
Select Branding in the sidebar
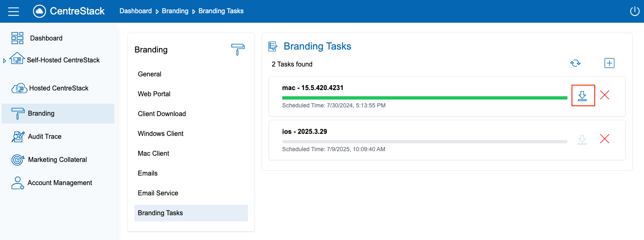pos(58,114)
